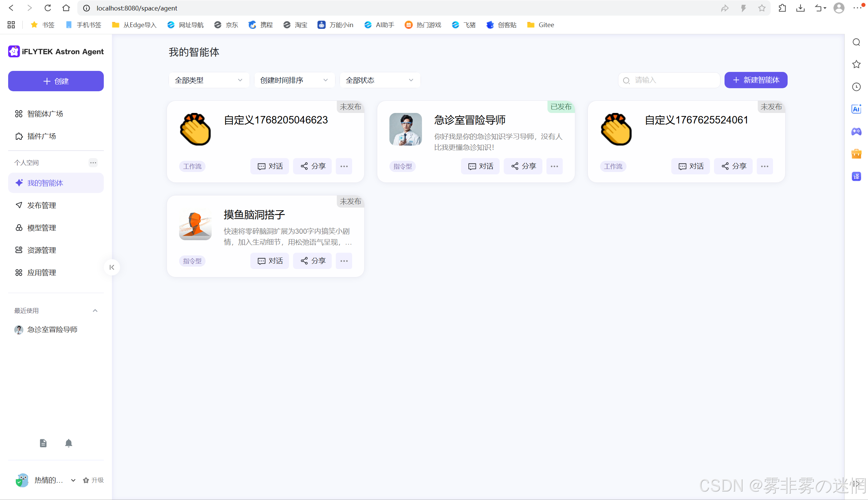This screenshot has width=868, height=500.
Task: Click the more options dots beside 个人空间
Action: tap(93, 162)
